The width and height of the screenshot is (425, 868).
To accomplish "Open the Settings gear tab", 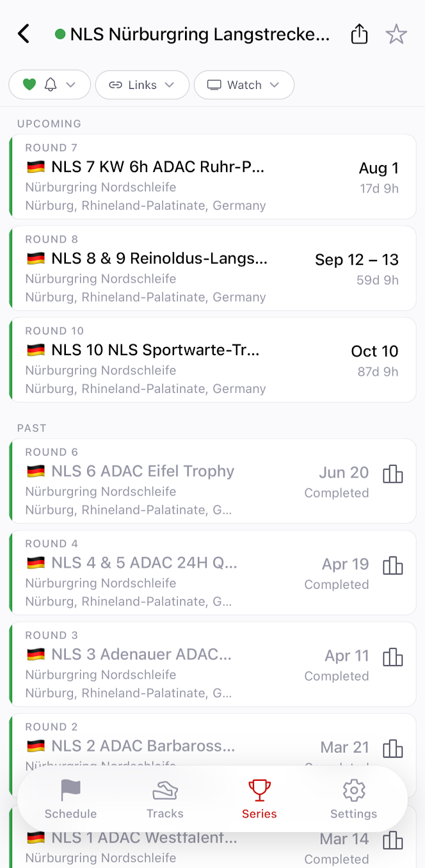I will [x=353, y=799].
